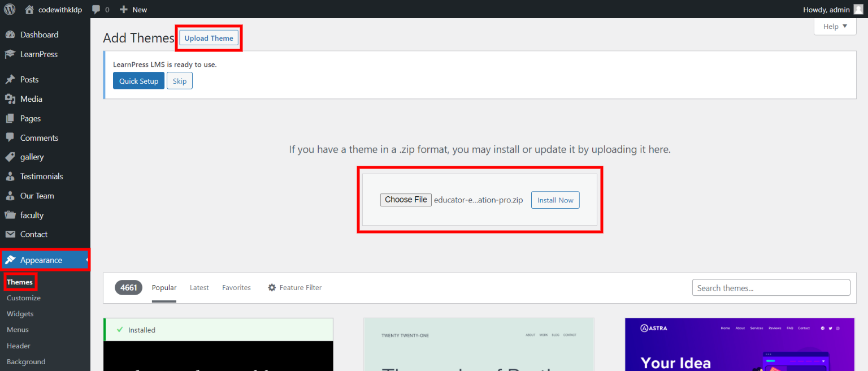Click the Feature Filter gear icon
The height and width of the screenshot is (371, 868).
(272, 288)
